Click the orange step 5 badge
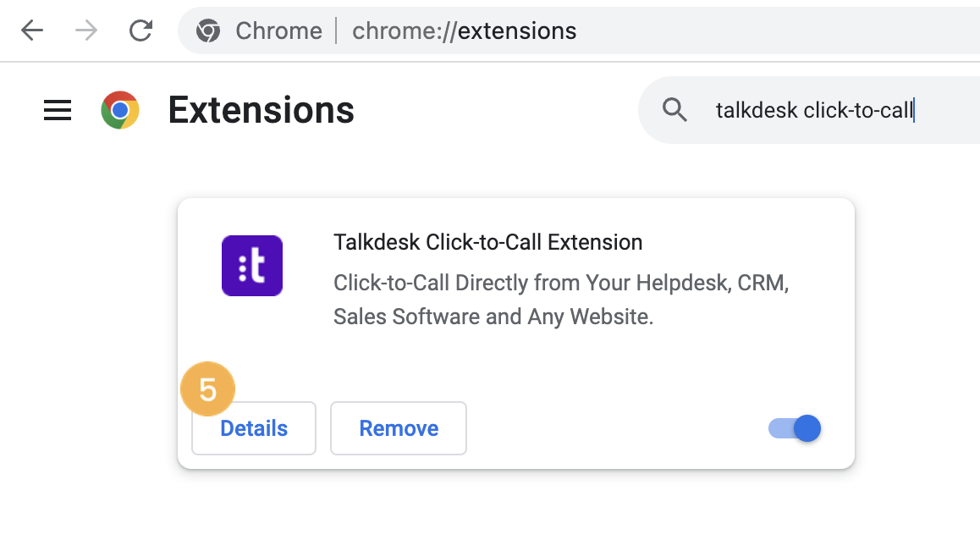The image size is (980, 540). click(207, 388)
